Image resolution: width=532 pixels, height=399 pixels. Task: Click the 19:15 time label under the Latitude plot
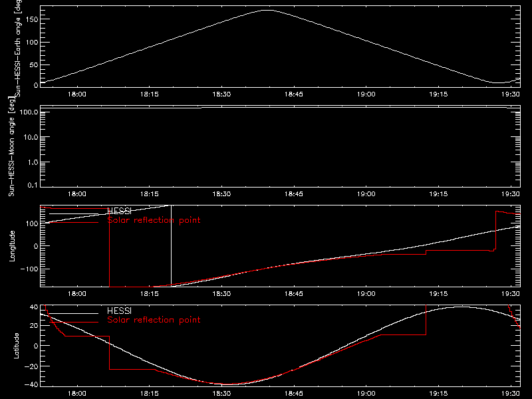(438, 394)
